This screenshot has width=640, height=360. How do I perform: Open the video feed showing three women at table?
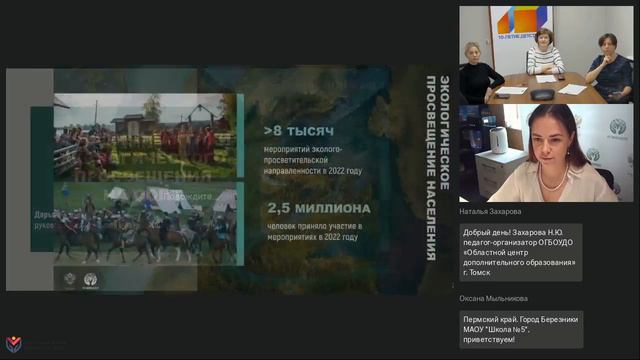click(x=546, y=54)
